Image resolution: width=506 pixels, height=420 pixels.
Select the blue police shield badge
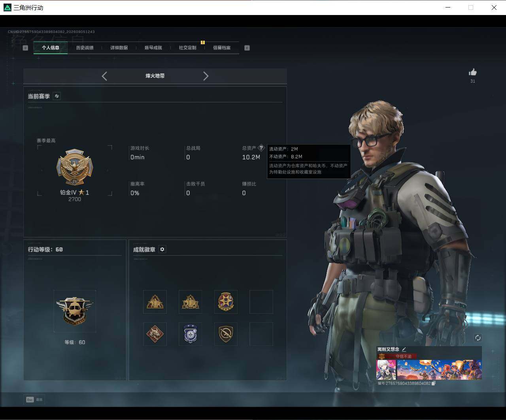[190, 334]
